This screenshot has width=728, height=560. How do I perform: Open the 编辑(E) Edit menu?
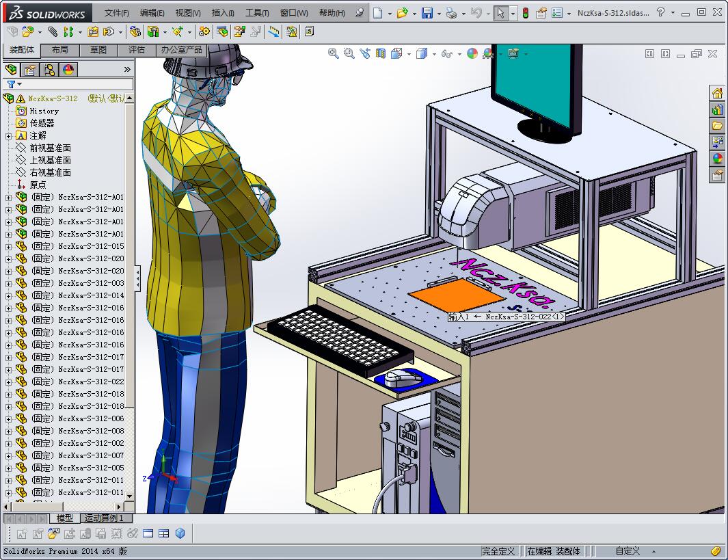(x=152, y=13)
